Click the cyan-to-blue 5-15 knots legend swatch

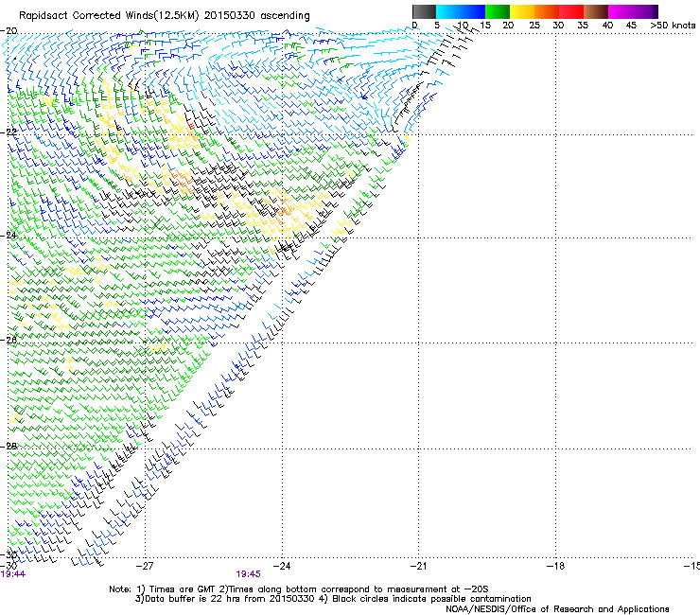[461, 11]
